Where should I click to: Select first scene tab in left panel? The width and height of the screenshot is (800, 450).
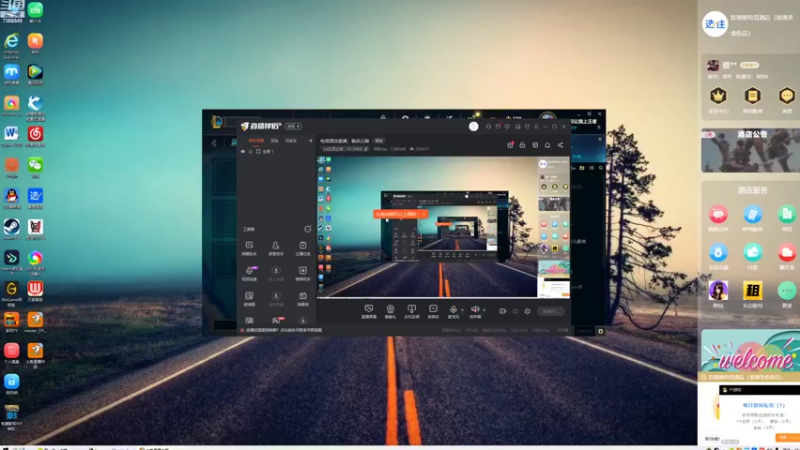click(256, 141)
